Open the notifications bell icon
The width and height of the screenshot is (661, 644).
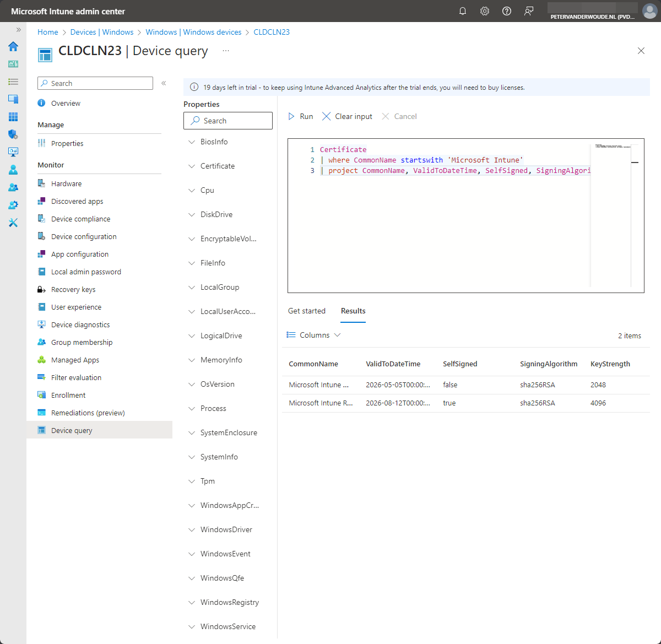463,10
